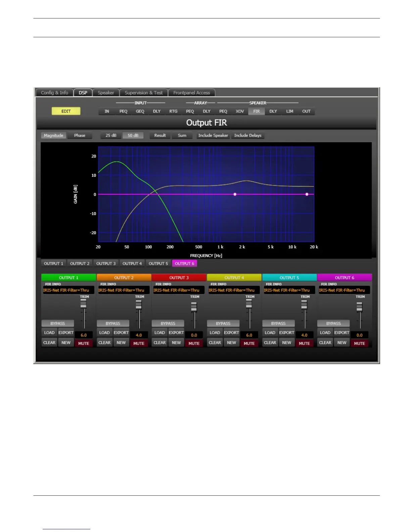Export the FIR filter of OUTPUT 2
This screenshot has width=411, height=532.
pyautogui.click(x=121, y=332)
